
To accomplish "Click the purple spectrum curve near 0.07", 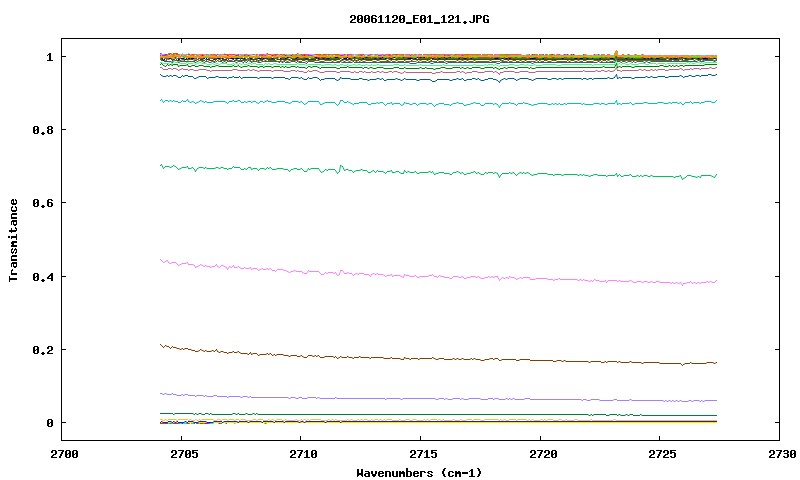I will pos(439,398).
